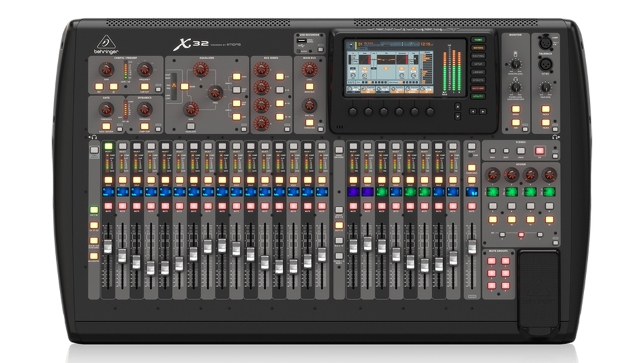Click the EQ Mode button
The image size is (644, 363).
coord(185,87)
